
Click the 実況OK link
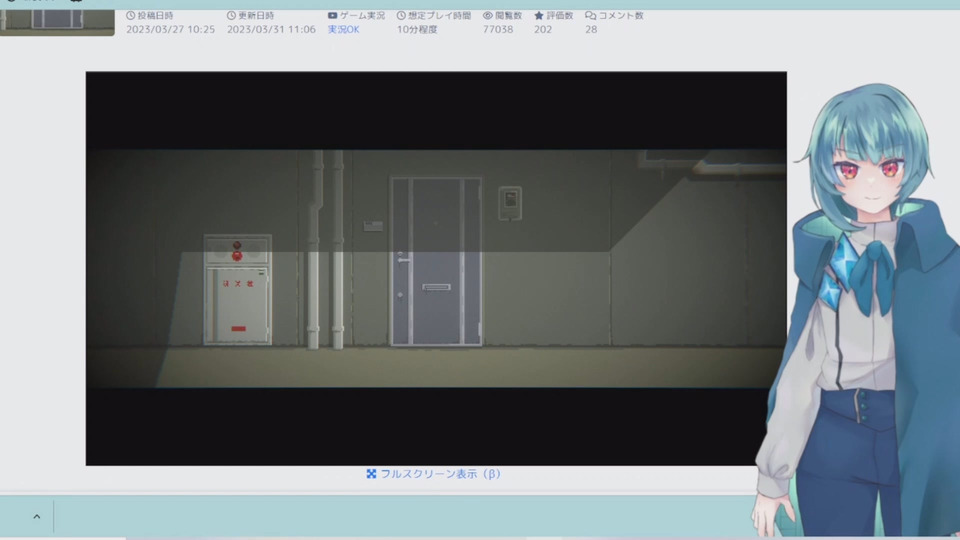343,29
